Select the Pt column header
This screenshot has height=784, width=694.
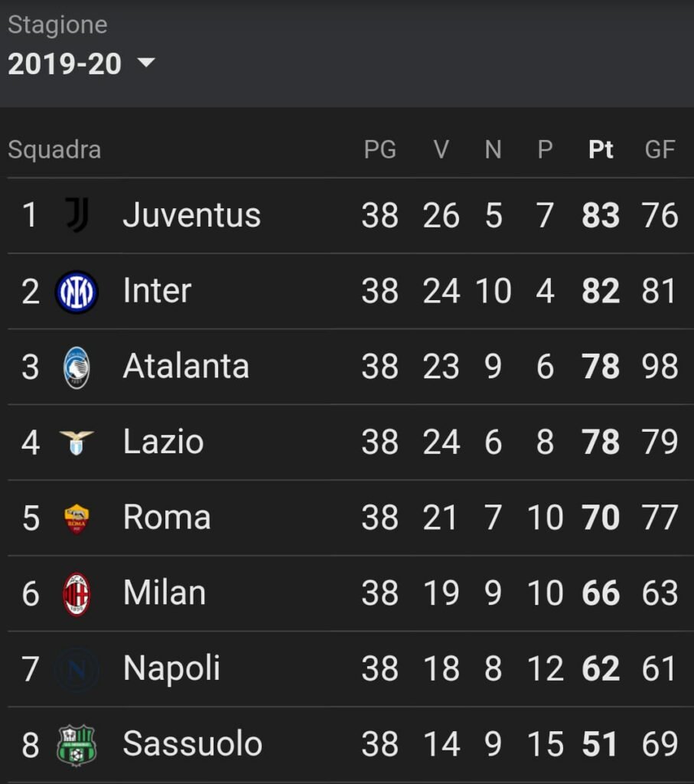click(601, 149)
